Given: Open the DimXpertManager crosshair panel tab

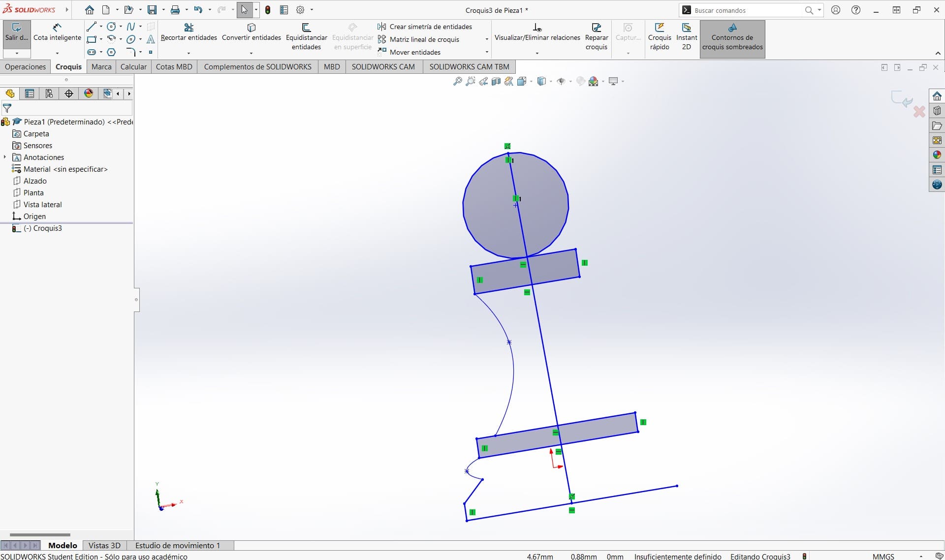Looking at the screenshot, I should 69,93.
